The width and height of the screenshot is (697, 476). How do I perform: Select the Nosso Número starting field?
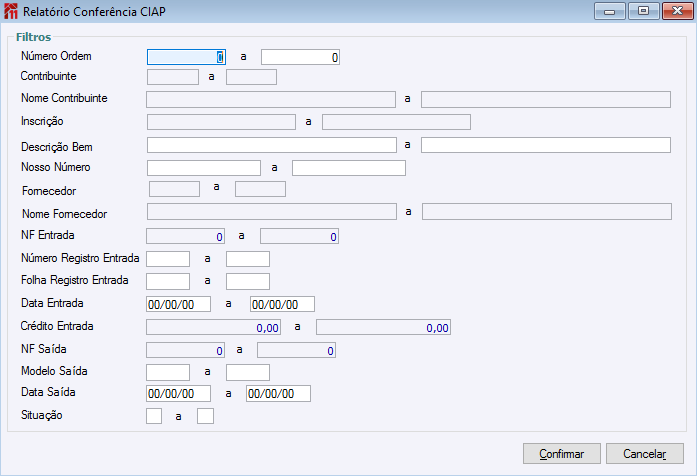coord(204,168)
